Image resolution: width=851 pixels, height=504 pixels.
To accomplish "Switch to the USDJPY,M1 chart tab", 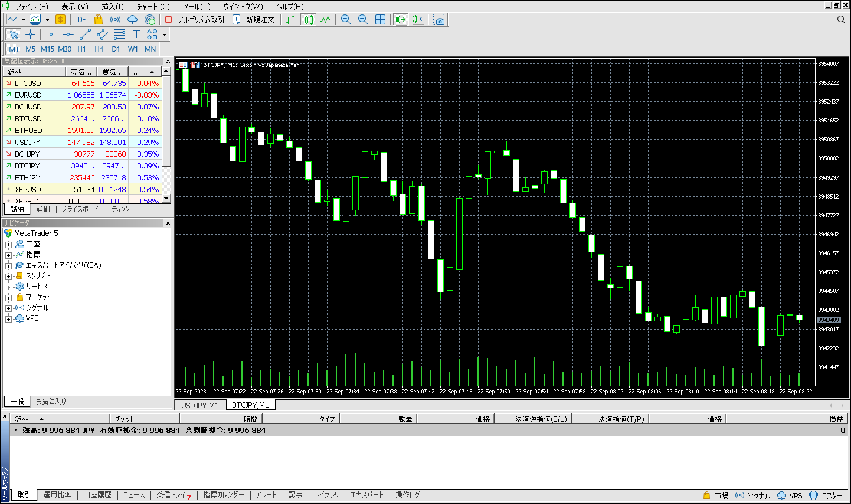I will click(x=200, y=405).
